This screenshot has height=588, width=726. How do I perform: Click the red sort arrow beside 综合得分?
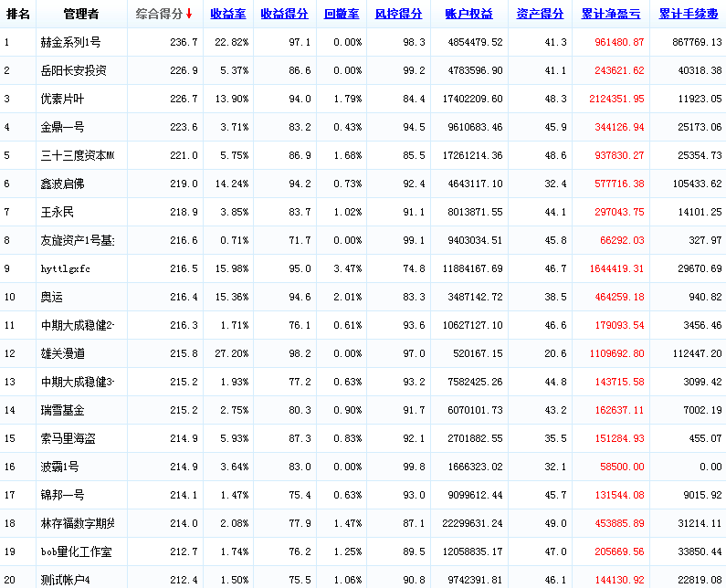pos(189,15)
